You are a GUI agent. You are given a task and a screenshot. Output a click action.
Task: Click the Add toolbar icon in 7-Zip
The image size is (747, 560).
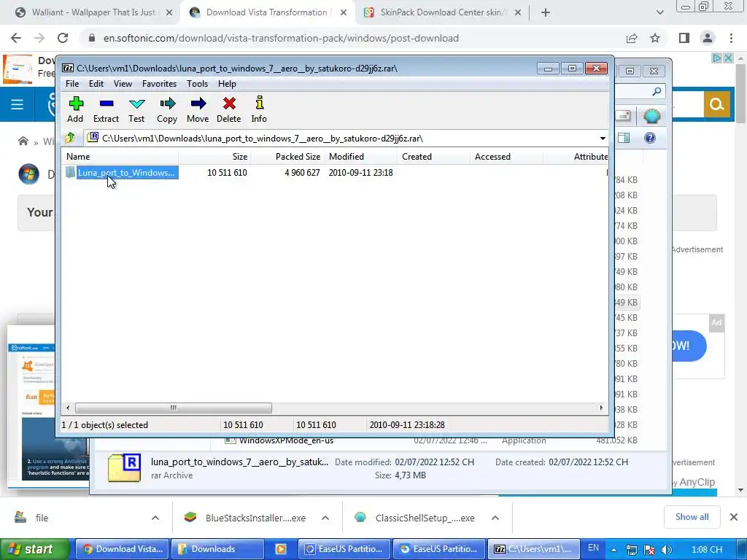coord(75,109)
